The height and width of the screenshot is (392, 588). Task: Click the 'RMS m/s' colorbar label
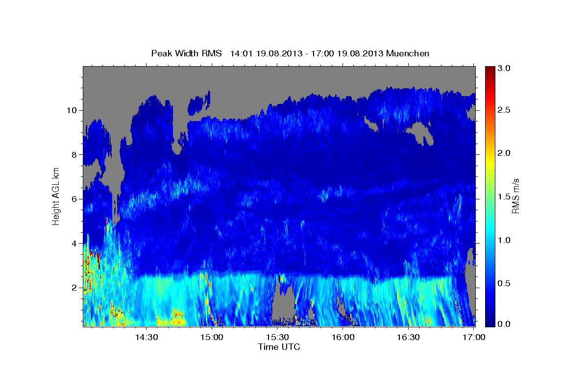click(515, 196)
